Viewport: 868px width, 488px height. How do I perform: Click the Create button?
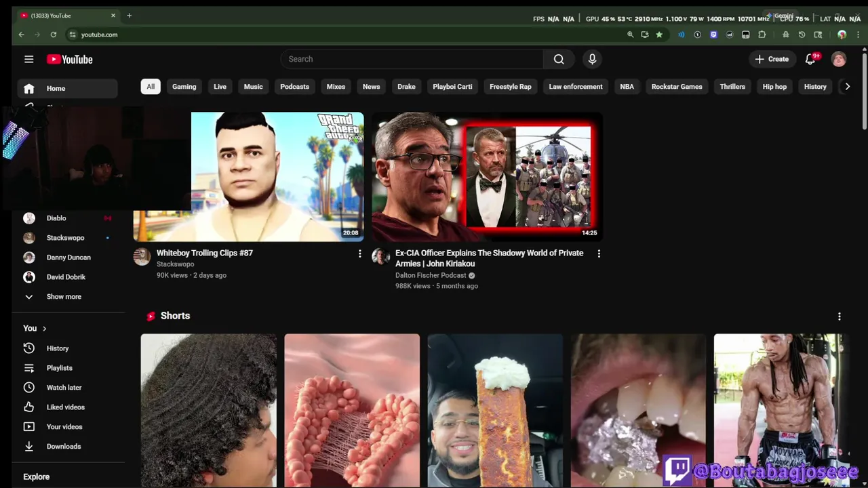pos(772,59)
